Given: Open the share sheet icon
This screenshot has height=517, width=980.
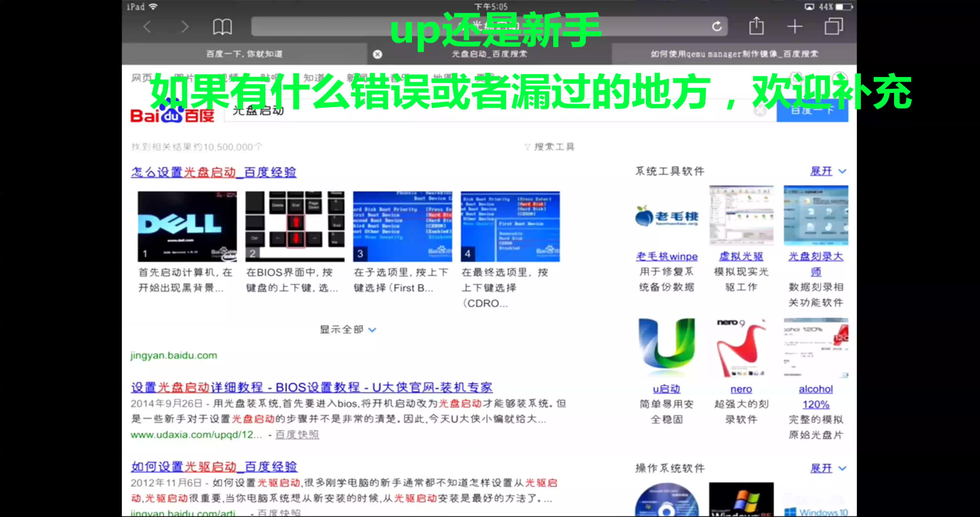Looking at the screenshot, I should point(756,26).
